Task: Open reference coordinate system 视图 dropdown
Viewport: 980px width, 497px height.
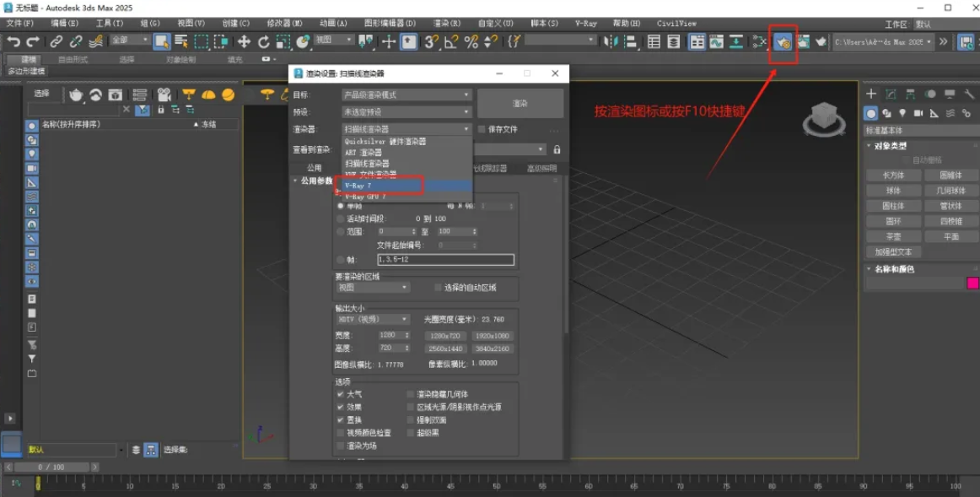Action: pyautogui.click(x=334, y=40)
